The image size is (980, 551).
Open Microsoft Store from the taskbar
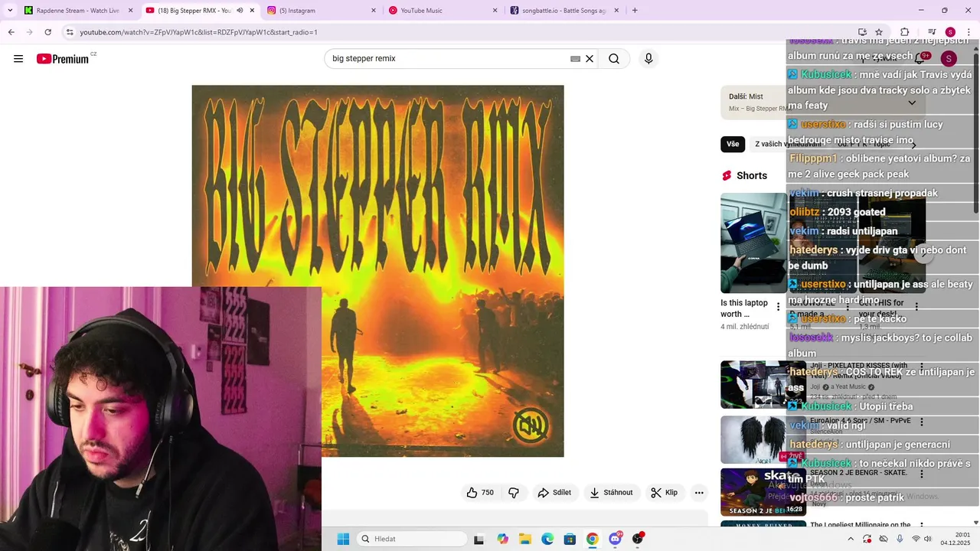tap(570, 539)
